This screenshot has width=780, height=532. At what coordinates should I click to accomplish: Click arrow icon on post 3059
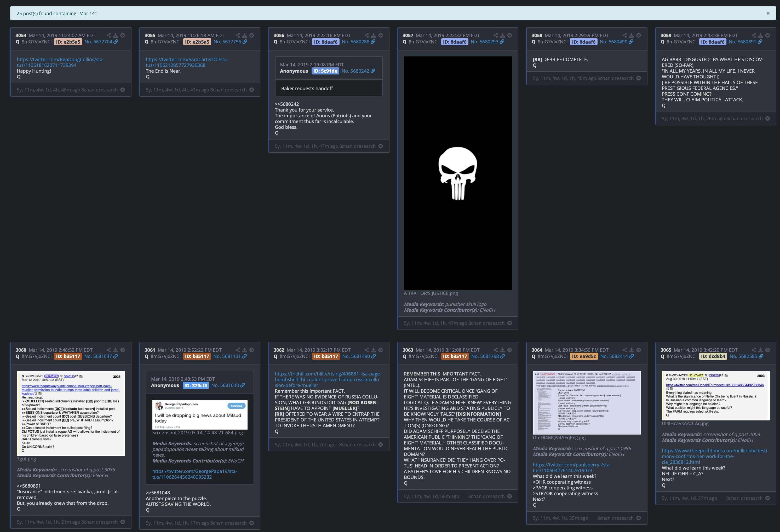click(767, 35)
